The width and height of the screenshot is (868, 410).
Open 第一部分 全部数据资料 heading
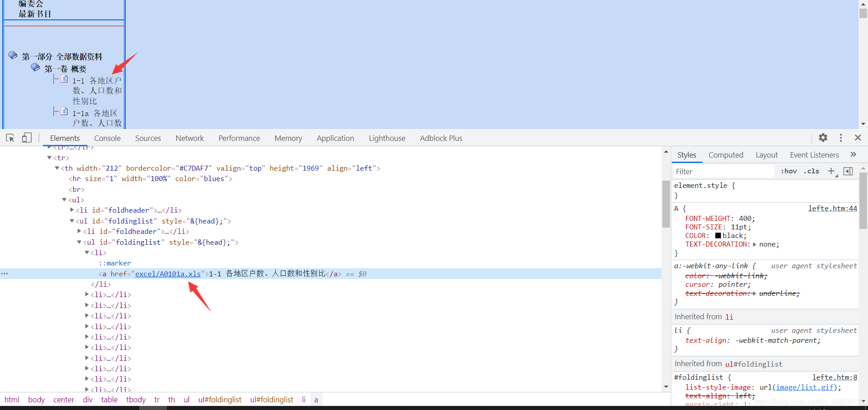[x=62, y=56]
